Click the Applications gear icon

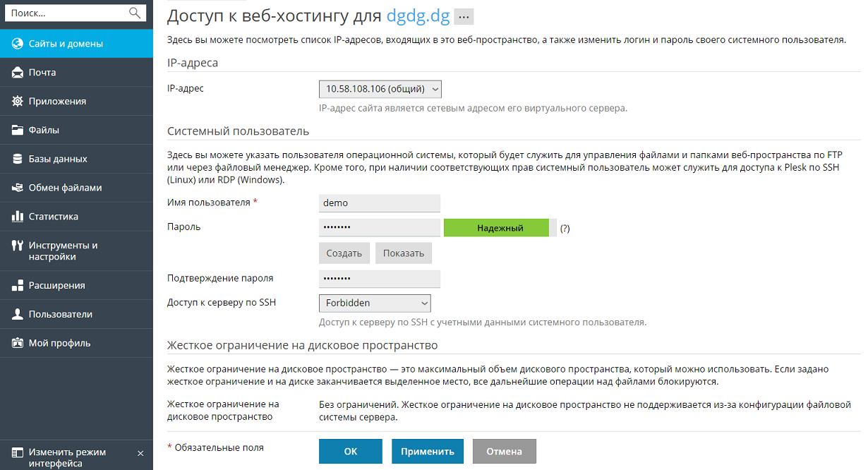point(18,102)
